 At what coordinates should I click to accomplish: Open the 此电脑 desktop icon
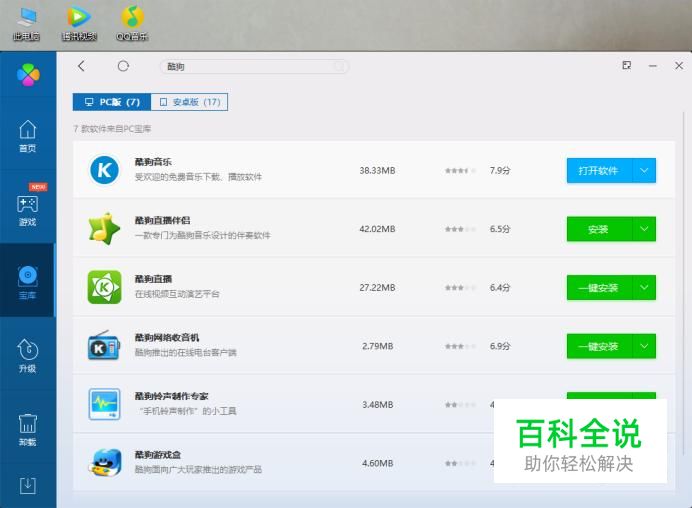point(26,23)
